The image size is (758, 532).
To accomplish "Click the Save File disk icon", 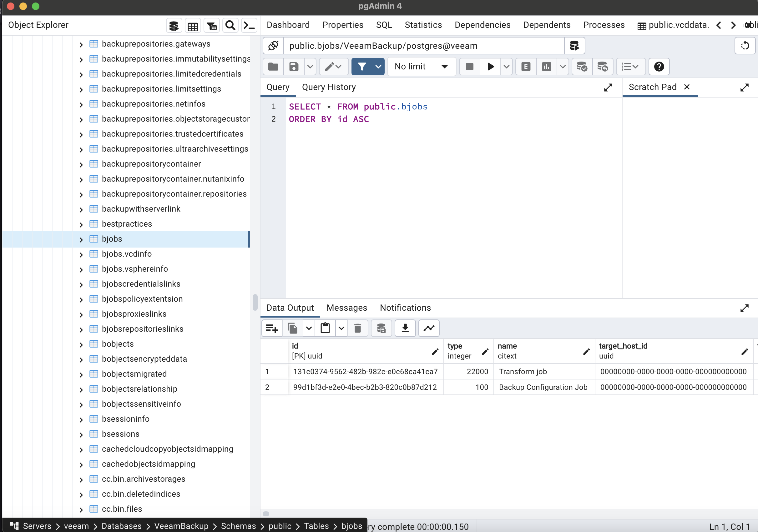I will 294,67.
